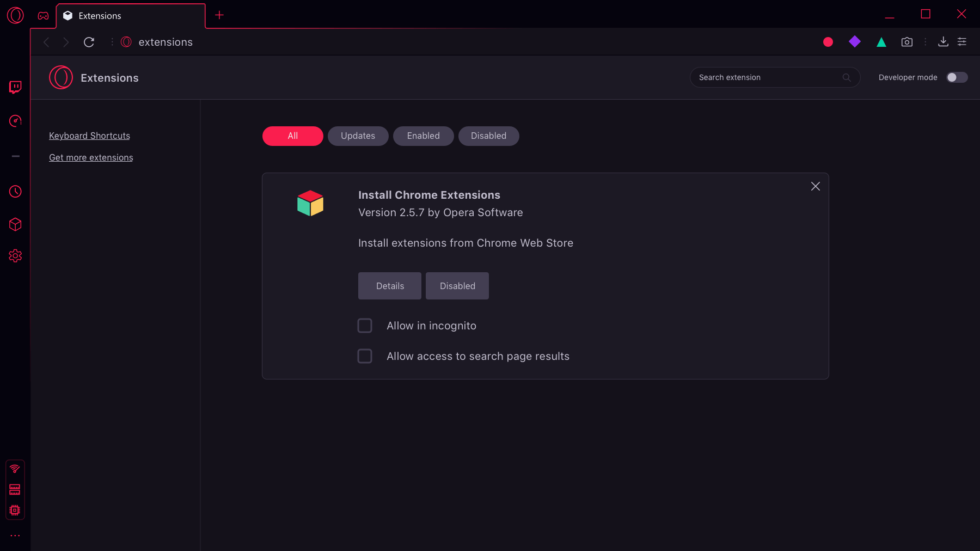This screenshot has height=551, width=980.
Task: Open Settings gear in sidebar
Action: [15, 256]
